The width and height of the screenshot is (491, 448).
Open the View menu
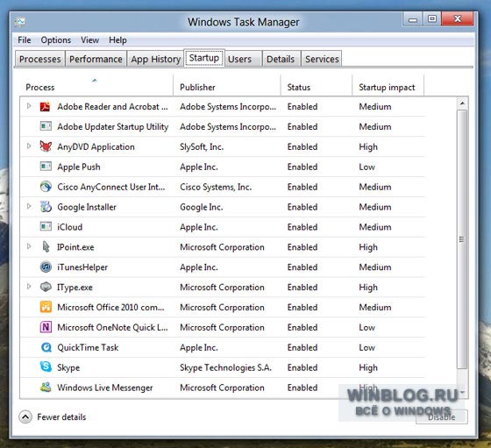pyautogui.click(x=89, y=40)
